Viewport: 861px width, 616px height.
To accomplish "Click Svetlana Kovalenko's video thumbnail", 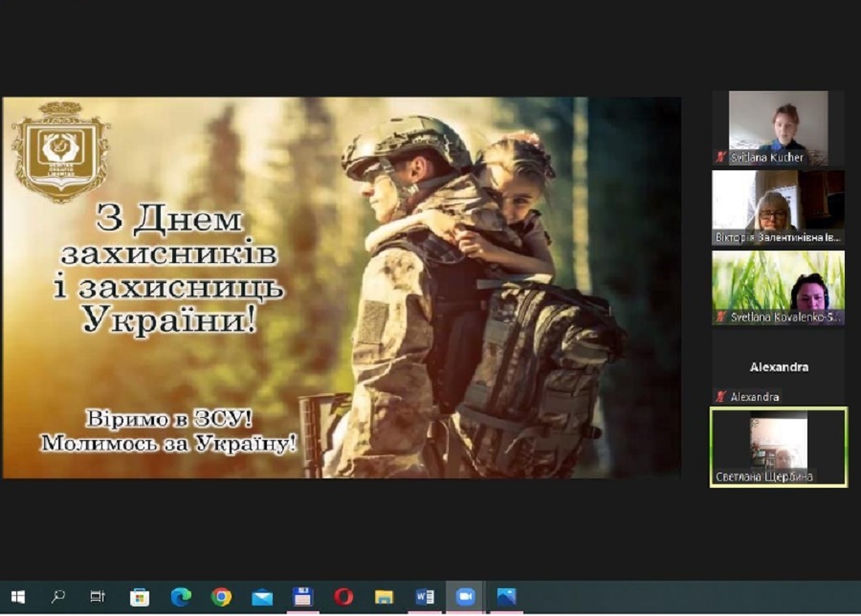I will [x=778, y=287].
